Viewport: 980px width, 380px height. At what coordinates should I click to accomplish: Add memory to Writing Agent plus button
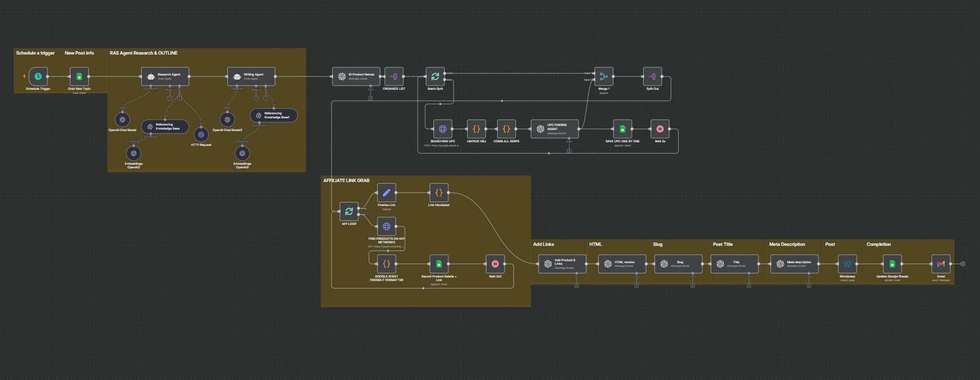tap(256, 98)
